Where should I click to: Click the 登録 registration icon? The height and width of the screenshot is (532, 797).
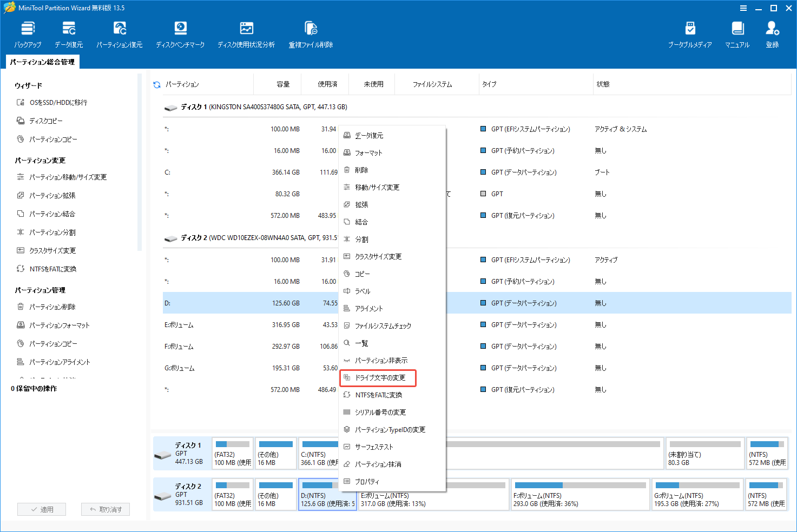(772, 34)
